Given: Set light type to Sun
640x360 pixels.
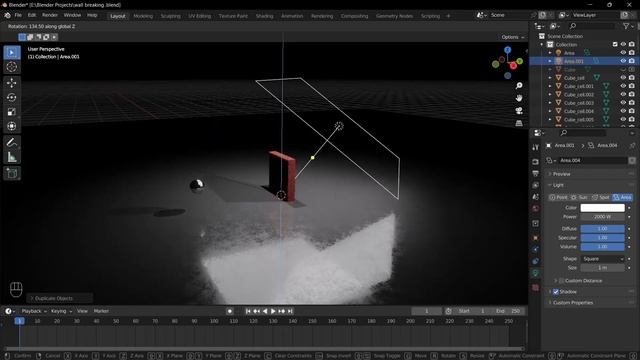Looking at the screenshot, I should (580, 198).
